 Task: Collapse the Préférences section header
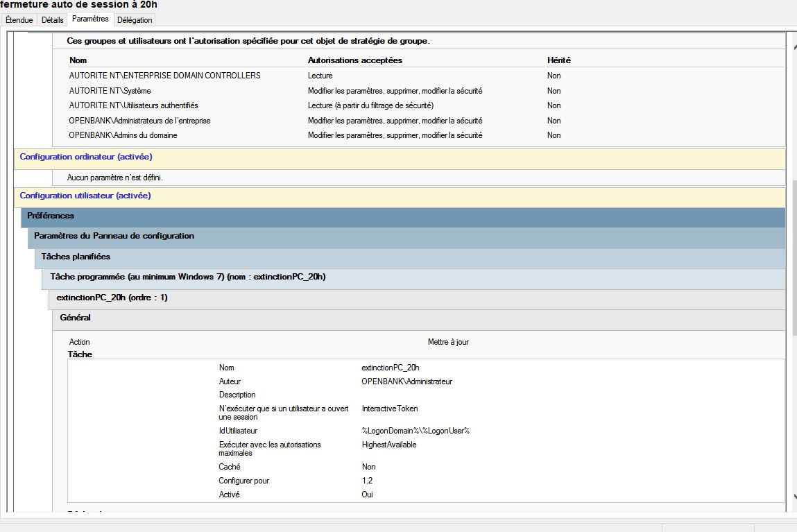(x=51, y=216)
